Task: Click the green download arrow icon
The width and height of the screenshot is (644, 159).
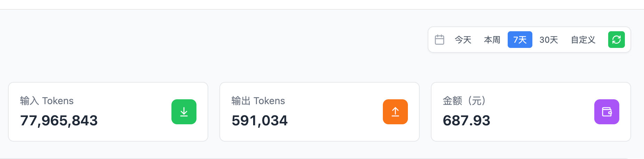Action: pos(184,112)
